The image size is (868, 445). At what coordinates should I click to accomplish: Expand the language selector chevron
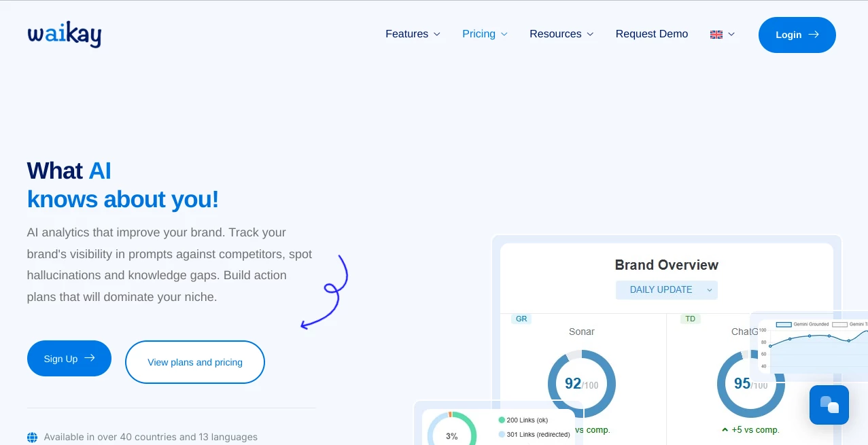tap(731, 34)
